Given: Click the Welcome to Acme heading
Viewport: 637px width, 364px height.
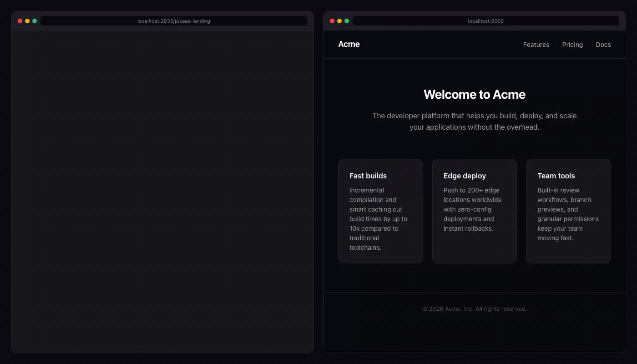Looking at the screenshot, I should (475, 94).
